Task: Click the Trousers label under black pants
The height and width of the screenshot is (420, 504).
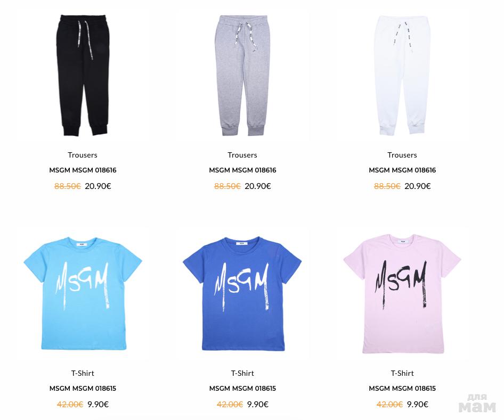Action: pos(83,155)
